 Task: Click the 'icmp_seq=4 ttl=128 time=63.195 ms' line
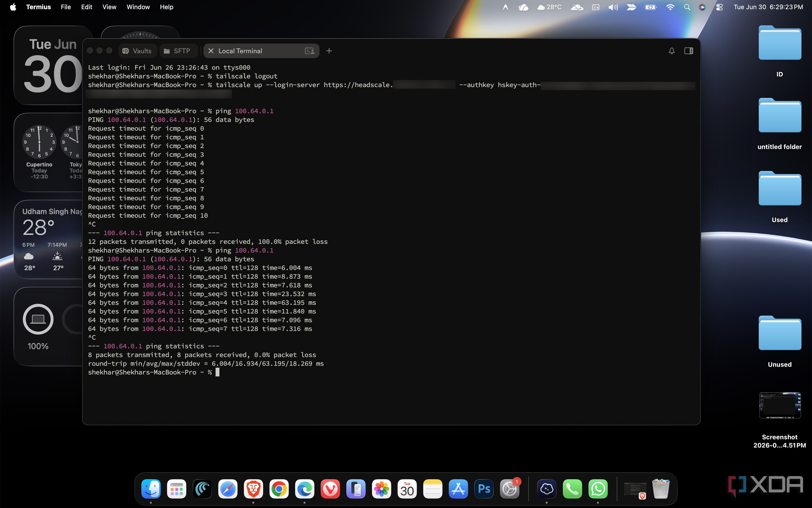202,303
